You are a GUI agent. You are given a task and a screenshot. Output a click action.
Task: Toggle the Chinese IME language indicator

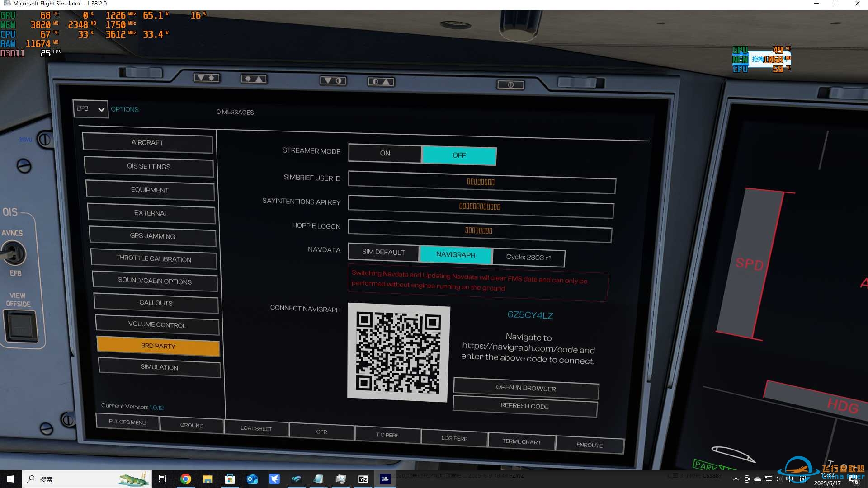(789, 479)
